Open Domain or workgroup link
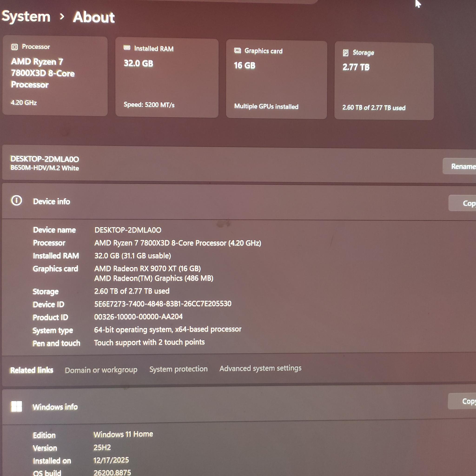This screenshot has height=476, width=476. click(x=101, y=370)
